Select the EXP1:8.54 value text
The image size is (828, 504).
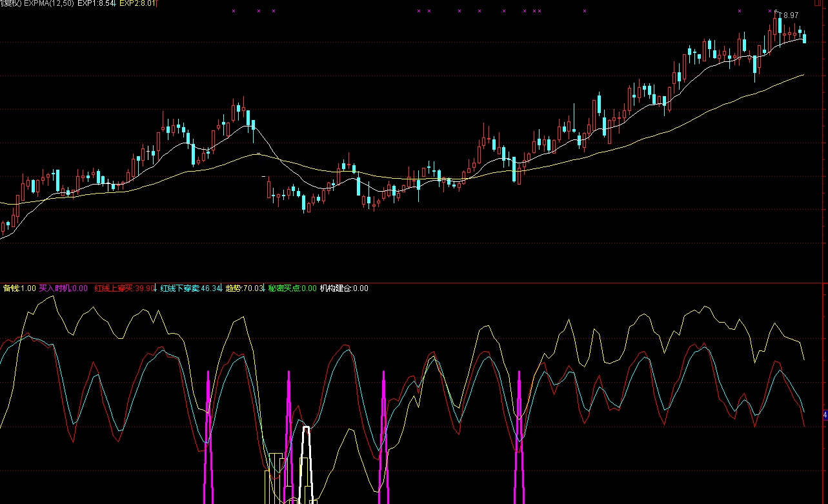(96, 3)
